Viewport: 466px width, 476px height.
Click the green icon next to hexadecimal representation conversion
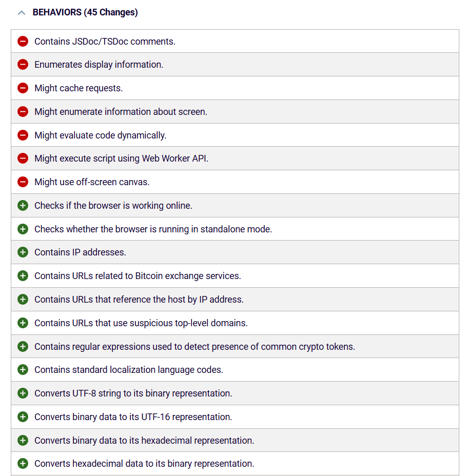click(23, 440)
